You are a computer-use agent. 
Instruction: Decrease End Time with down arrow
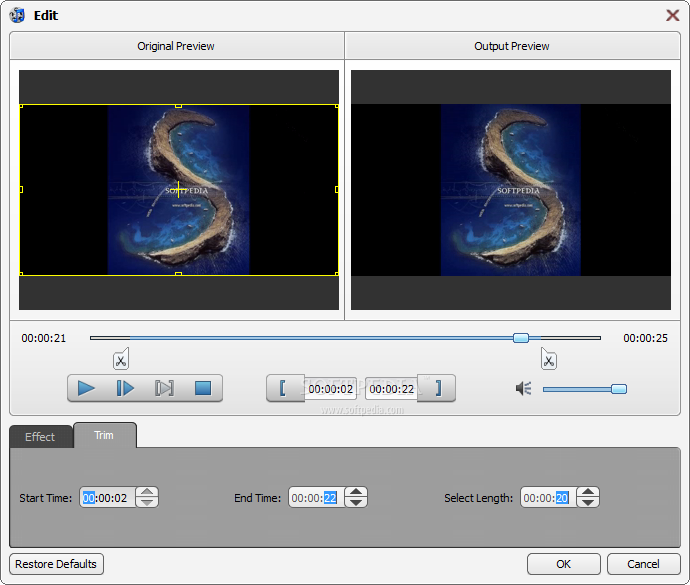point(356,503)
